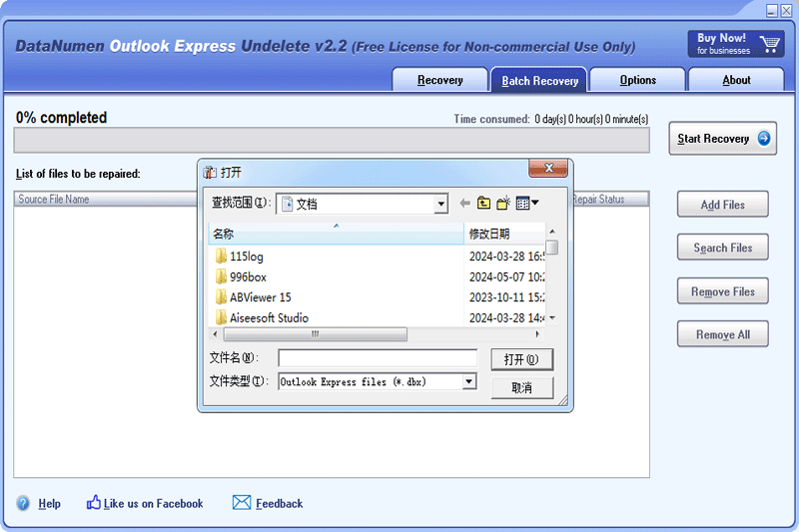Click the Help question mark icon

[x=23, y=503]
